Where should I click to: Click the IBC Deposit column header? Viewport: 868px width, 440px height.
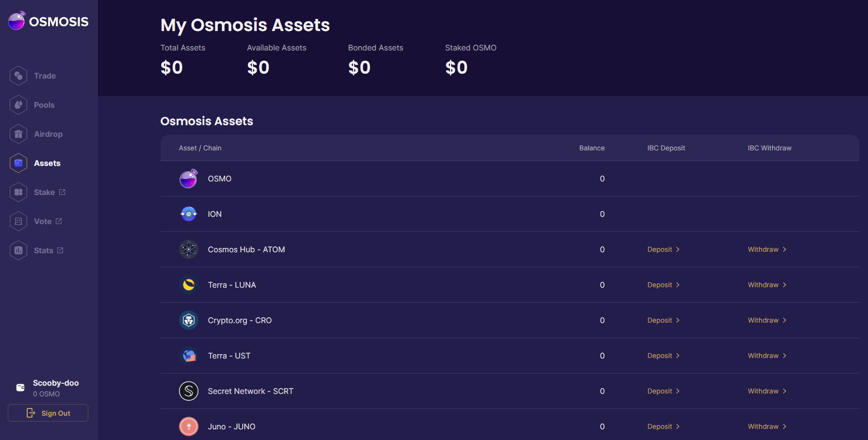666,148
